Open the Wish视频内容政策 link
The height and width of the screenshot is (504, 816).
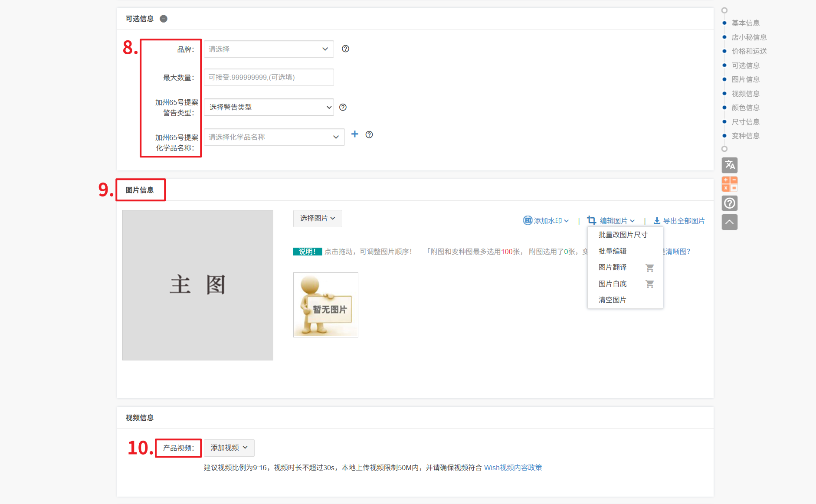pyautogui.click(x=513, y=468)
